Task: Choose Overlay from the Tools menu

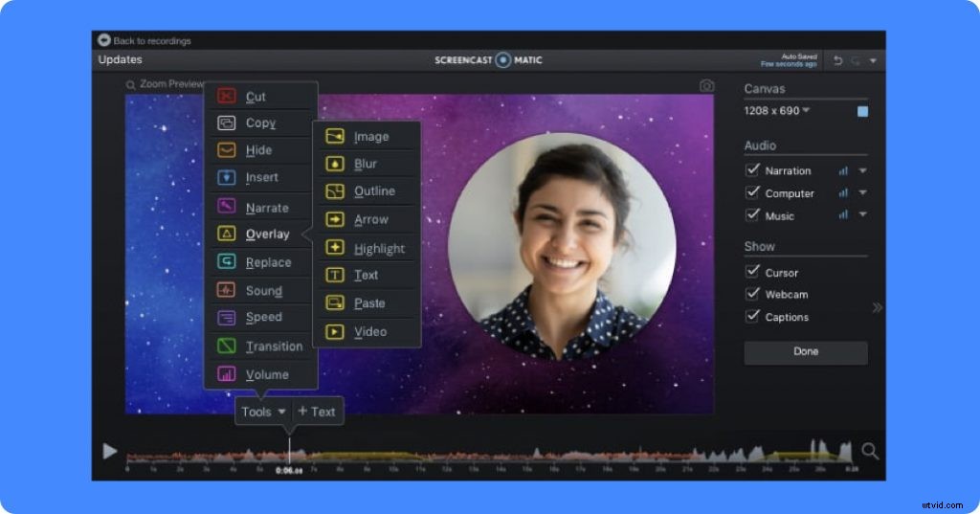Action: point(261,234)
